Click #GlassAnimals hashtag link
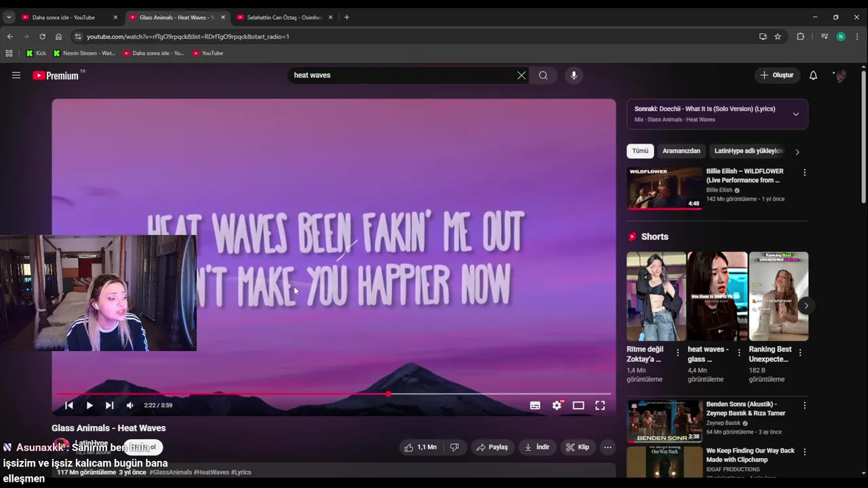Viewport: 868px width, 488px height. 170,472
